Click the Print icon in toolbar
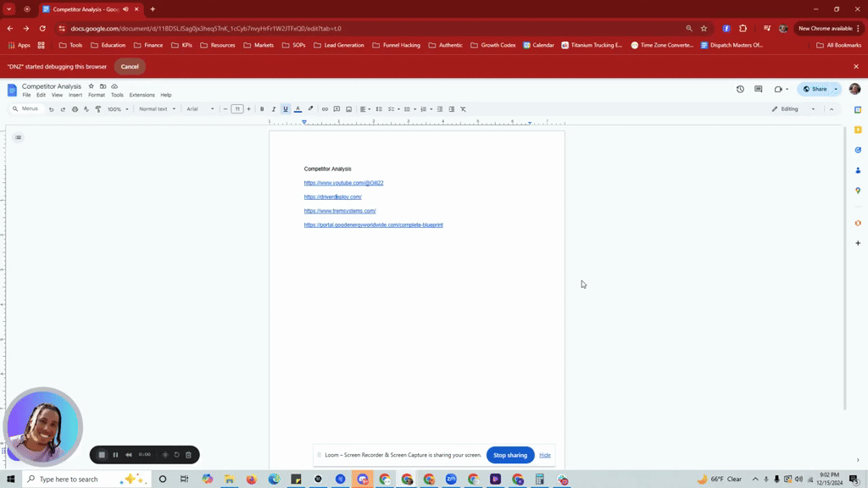This screenshot has width=868, height=488. coord(75,109)
